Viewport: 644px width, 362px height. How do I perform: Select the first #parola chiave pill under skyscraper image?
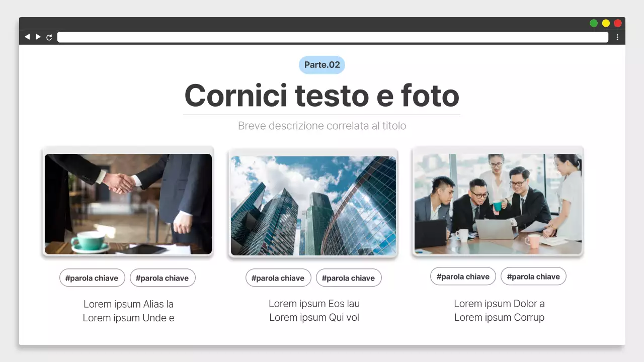point(278,278)
